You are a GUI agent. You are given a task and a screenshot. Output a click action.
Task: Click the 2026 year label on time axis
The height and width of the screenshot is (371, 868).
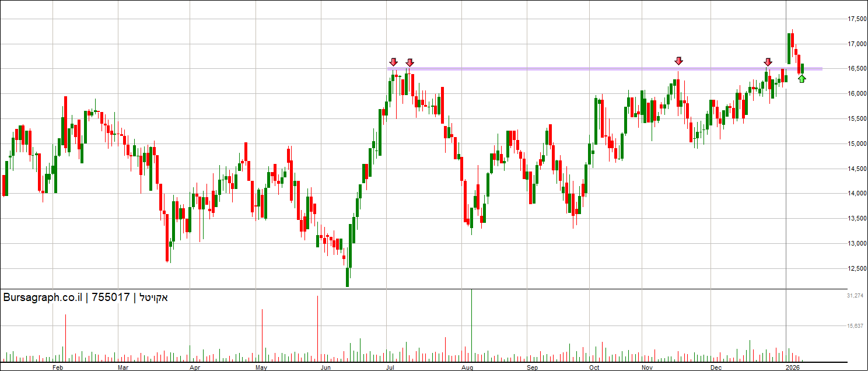792,367
